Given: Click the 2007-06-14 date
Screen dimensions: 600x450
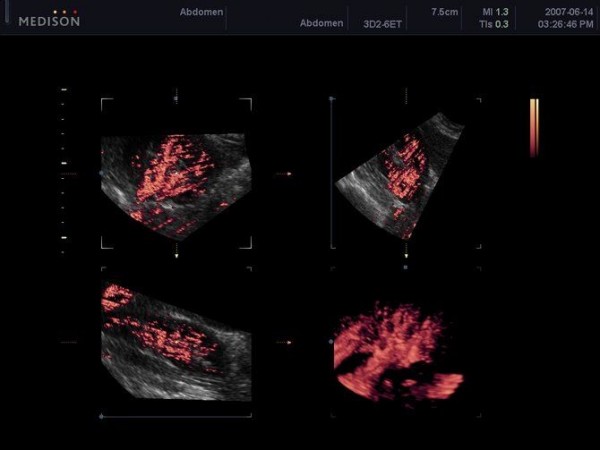Looking at the screenshot, I should (569, 12).
